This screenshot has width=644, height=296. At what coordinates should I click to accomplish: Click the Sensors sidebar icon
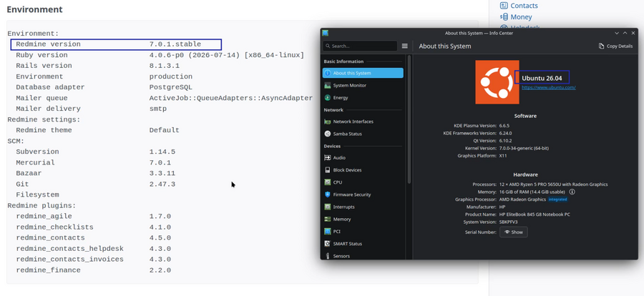coord(327,256)
